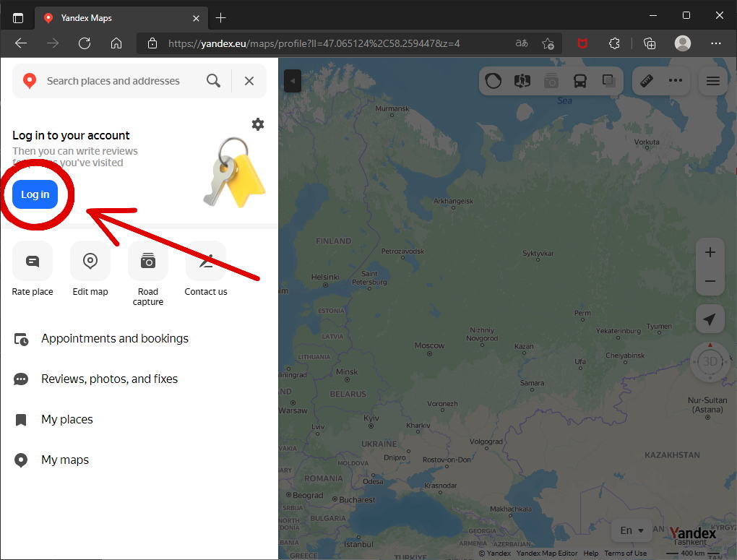
Task: Open Edit map shortcut
Action: (x=90, y=270)
